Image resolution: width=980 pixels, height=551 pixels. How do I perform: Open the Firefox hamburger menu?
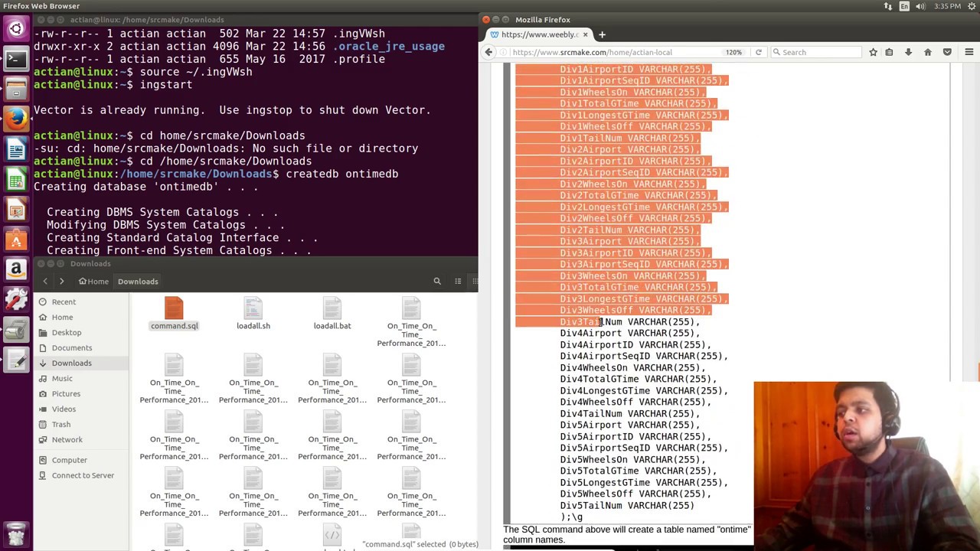969,52
